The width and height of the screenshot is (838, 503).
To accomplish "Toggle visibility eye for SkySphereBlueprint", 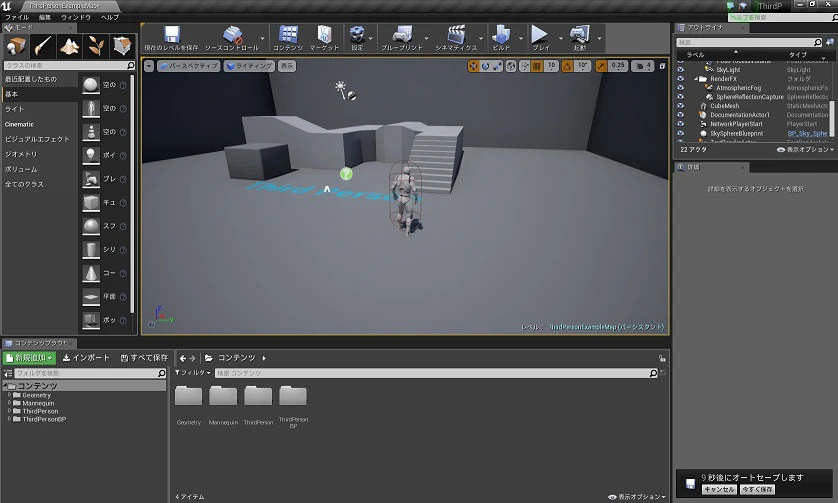I will (x=680, y=133).
